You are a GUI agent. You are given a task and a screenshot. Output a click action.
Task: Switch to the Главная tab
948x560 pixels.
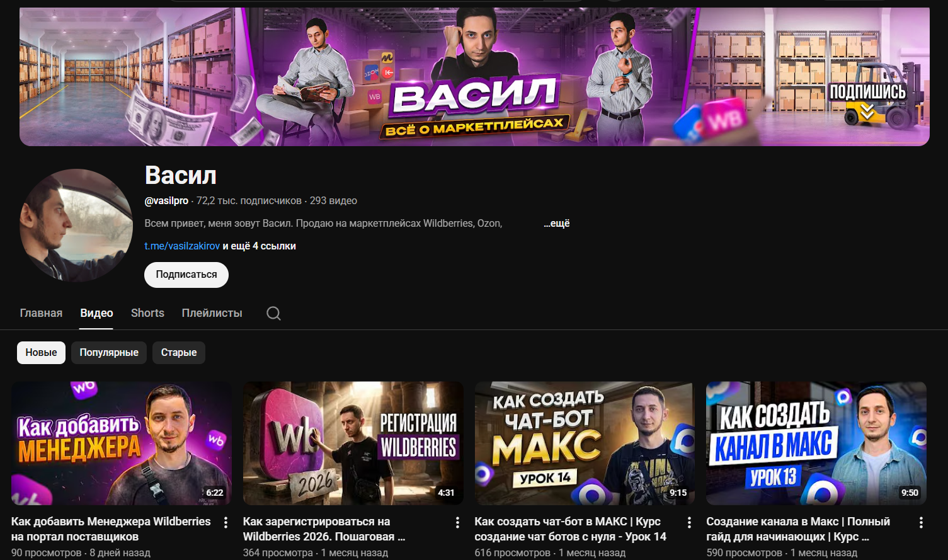[x=41, y=313]
